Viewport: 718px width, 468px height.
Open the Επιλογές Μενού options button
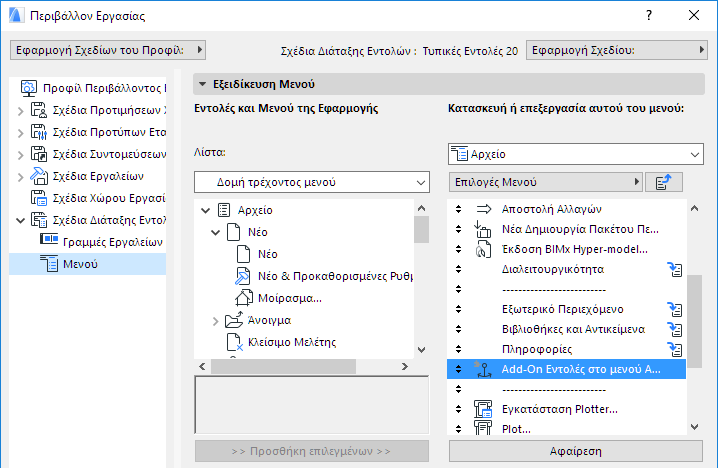pyautogui.click(x=544, y=182)
